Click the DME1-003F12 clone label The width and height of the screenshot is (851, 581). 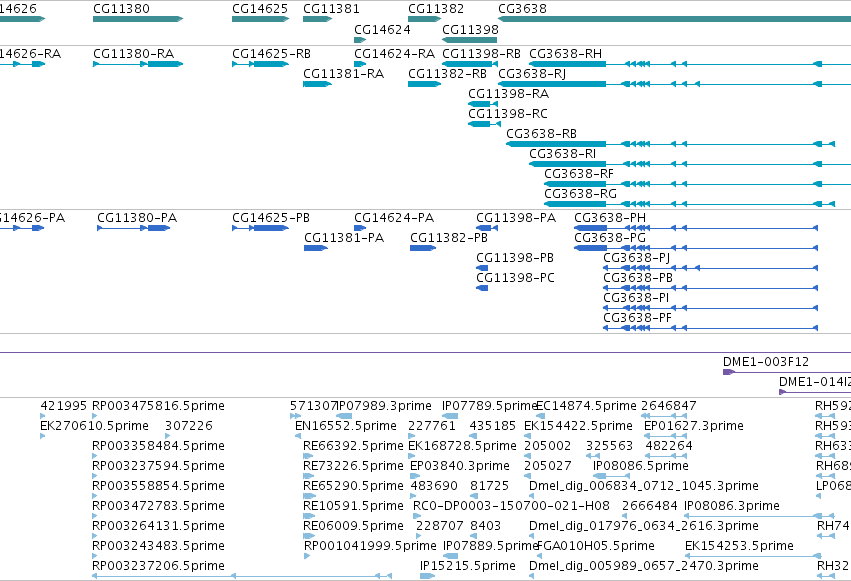(766, 362)
